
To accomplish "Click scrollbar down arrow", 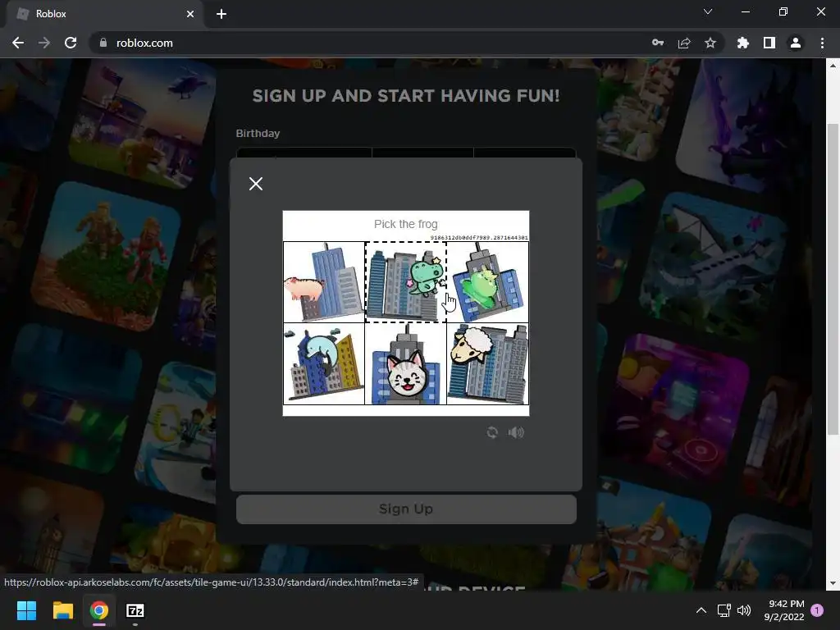I will [833, 583].
